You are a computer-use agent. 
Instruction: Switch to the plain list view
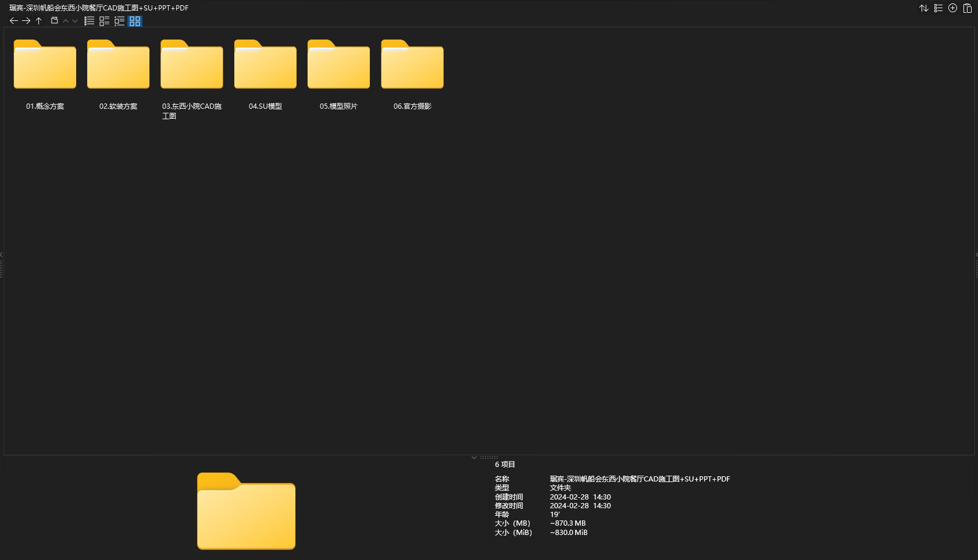coord(89,21)
